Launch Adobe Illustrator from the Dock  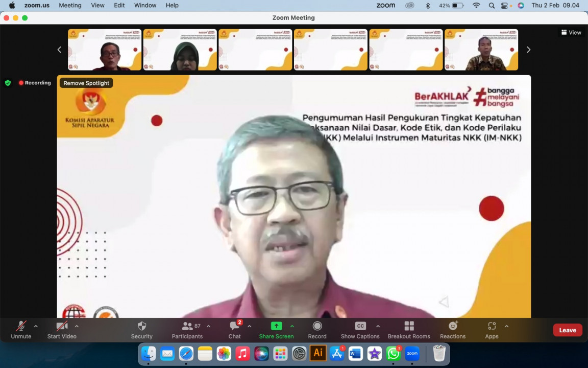pos(317,353)
